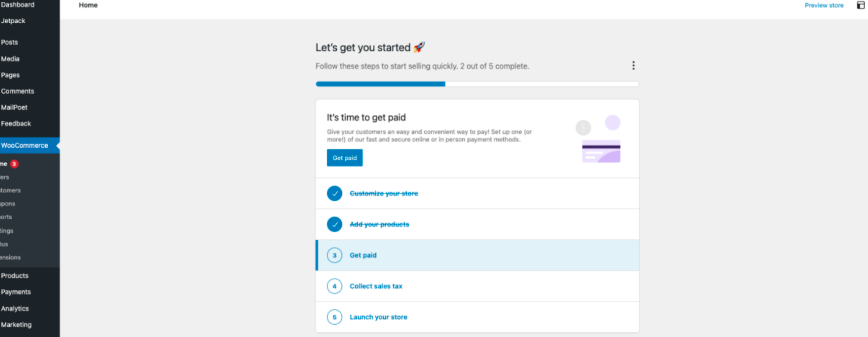This screenshot has height=337, width=868.
Task: Expand the Launch your store step
Action: 378,317
